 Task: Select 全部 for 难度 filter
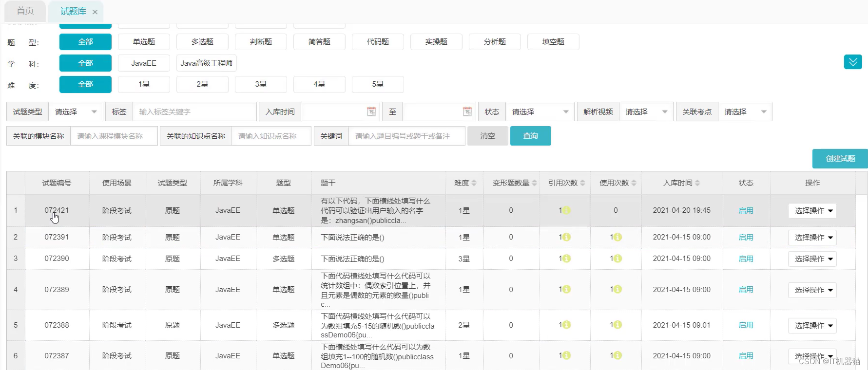(85, 84)
